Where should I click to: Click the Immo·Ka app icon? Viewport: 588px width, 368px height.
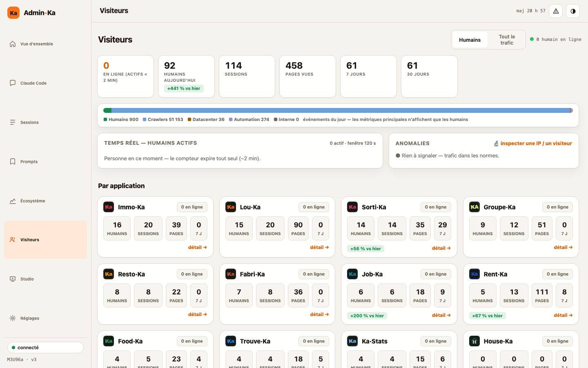[109, 207]
